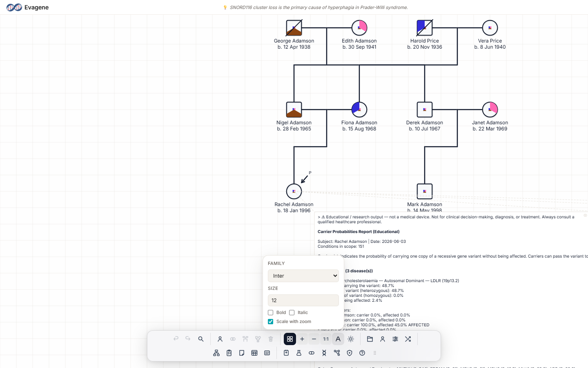The image size is (588, 368).
Task: Add a new individual with person icon
Action: tap(220, 339)
